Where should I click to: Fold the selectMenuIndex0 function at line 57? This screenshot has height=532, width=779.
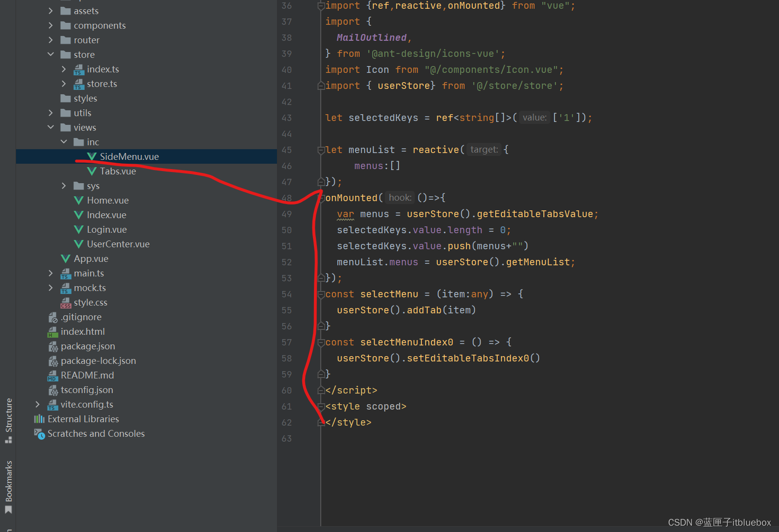[321, 343]
